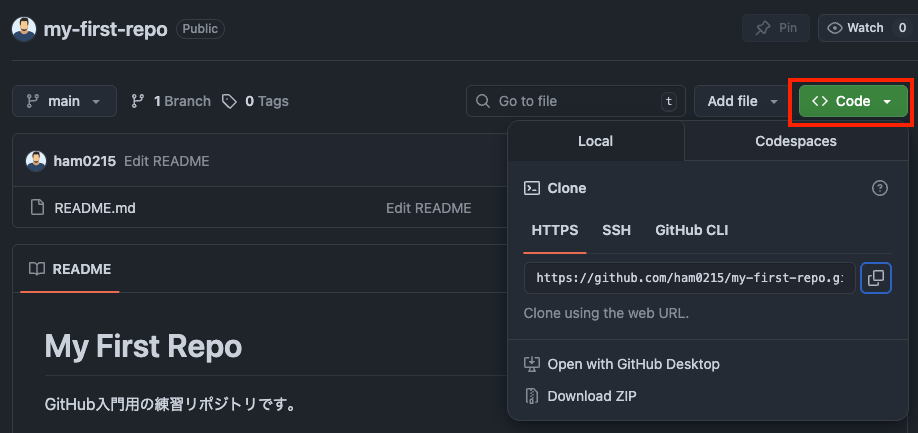Open with GitHub Desktop

point(633,365)
